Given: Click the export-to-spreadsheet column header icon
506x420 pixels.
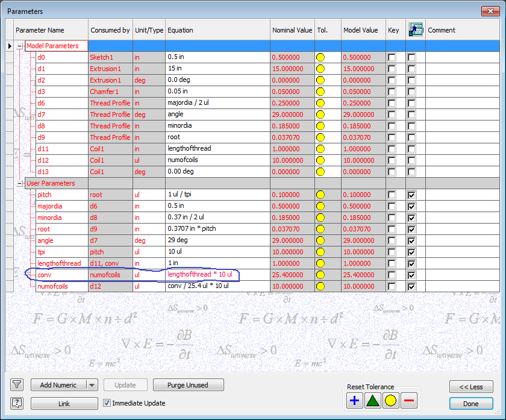Looking at the screenshot, I should tap(416, 30).
